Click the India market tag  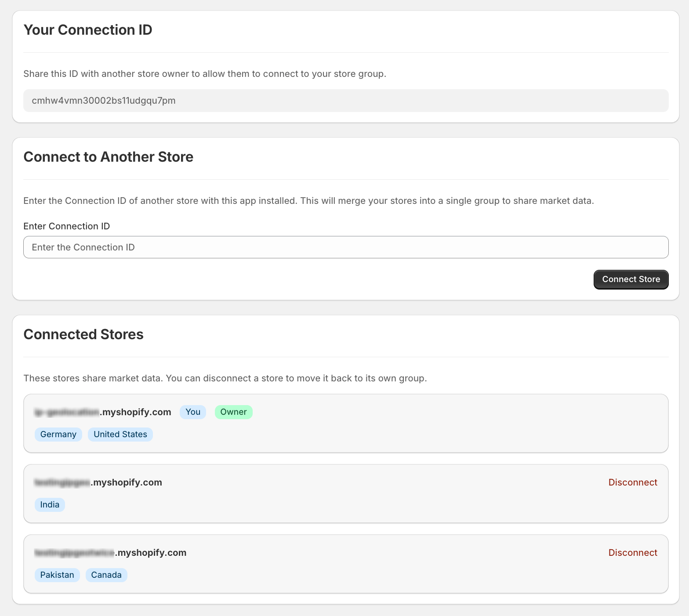coord(50,505)
